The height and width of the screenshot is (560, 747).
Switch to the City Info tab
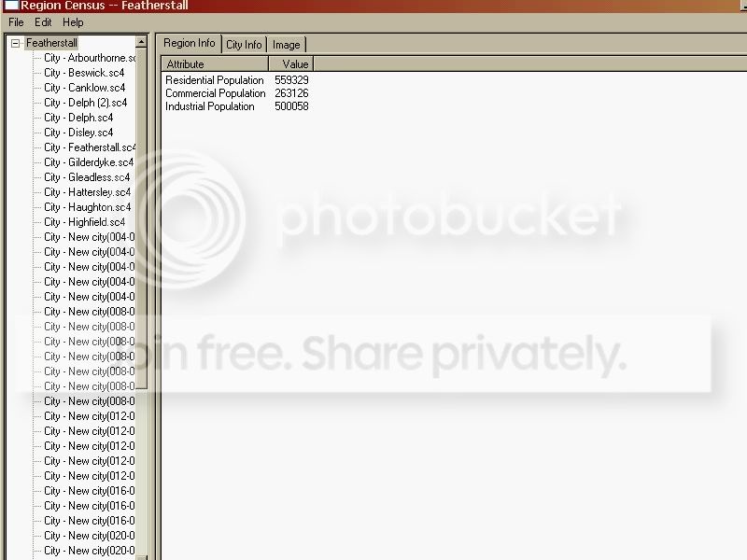pyautogui.click(x=244, y=45)
